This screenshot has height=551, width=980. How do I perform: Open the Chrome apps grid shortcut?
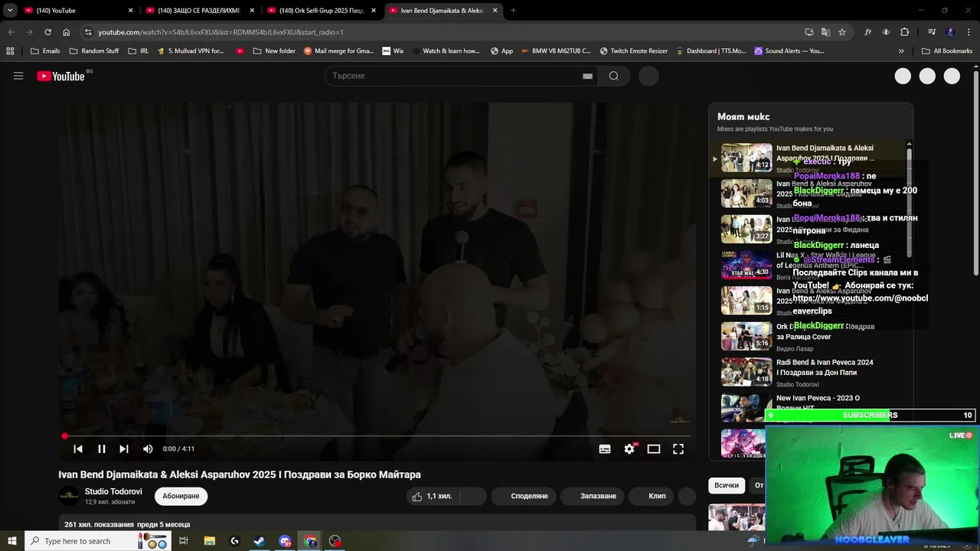(10, 51)
